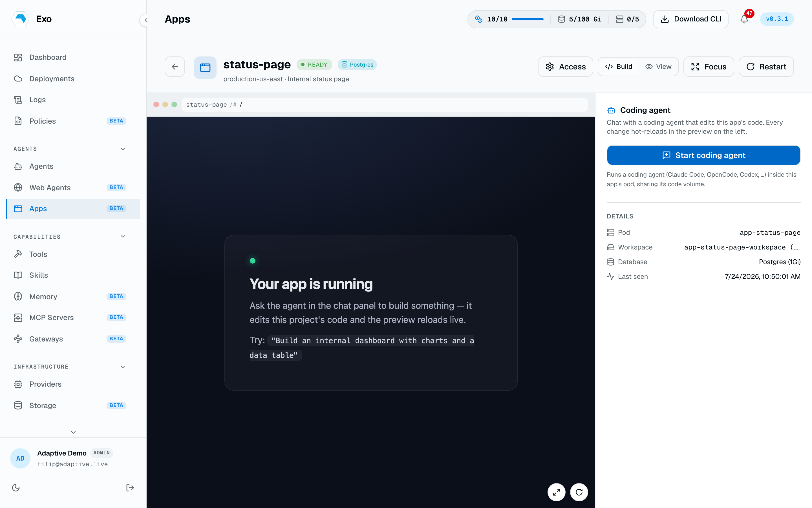Image resolution: width=812 pixels, height=508 pixels.
Task: Collapse the AGENTS section
Action: [123, 149]
